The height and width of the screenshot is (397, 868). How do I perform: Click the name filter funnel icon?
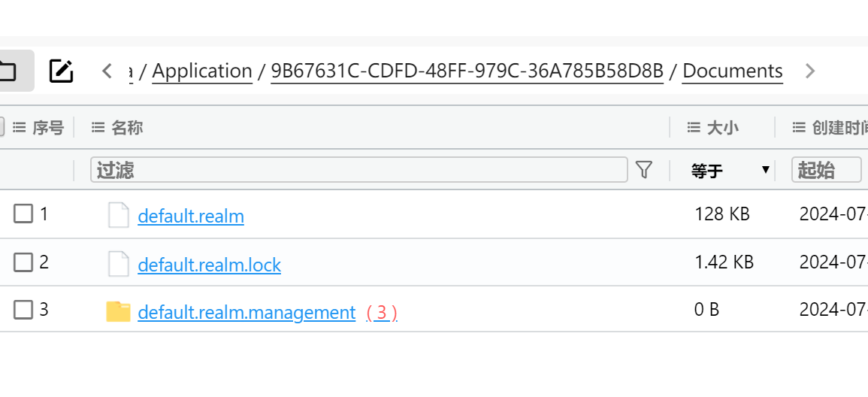[x=643, y=170]
